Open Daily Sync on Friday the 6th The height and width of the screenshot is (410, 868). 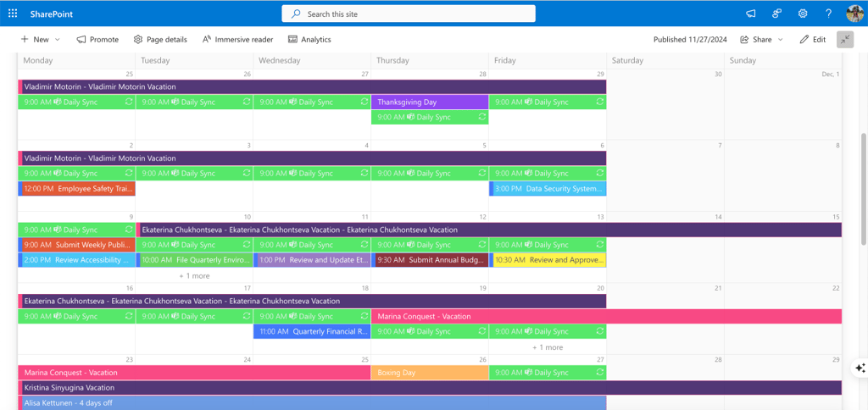pyautogui.click(x=548, y=174)
